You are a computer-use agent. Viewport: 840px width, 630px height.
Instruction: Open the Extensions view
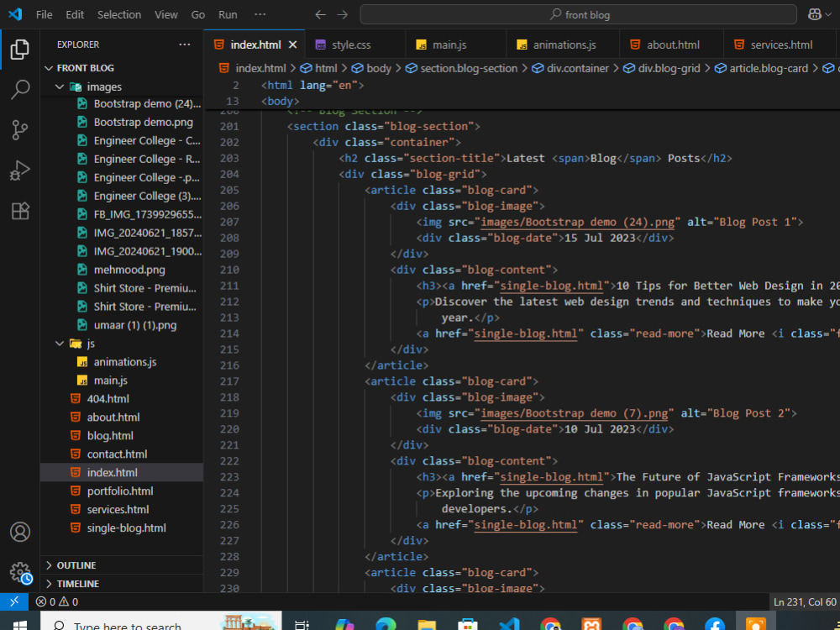20,211
